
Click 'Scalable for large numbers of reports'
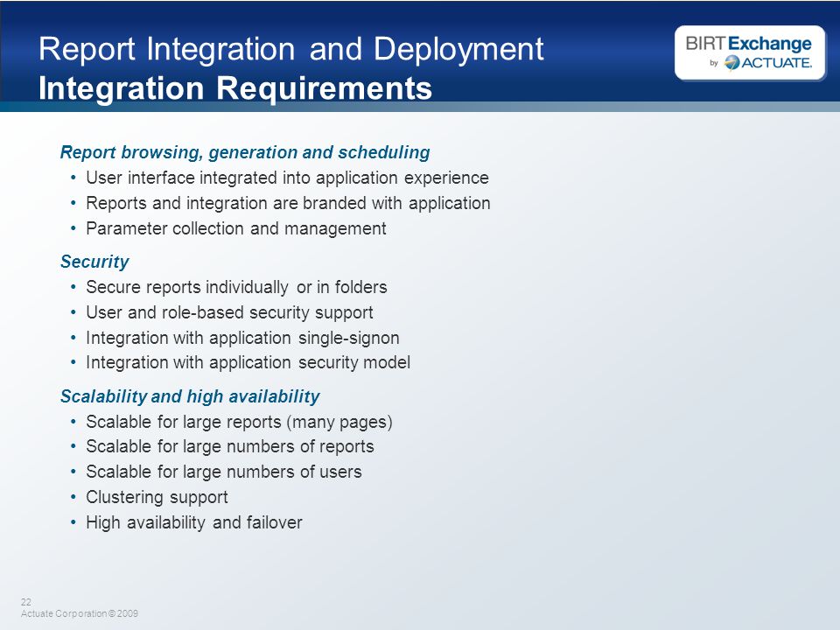[230, 446]
